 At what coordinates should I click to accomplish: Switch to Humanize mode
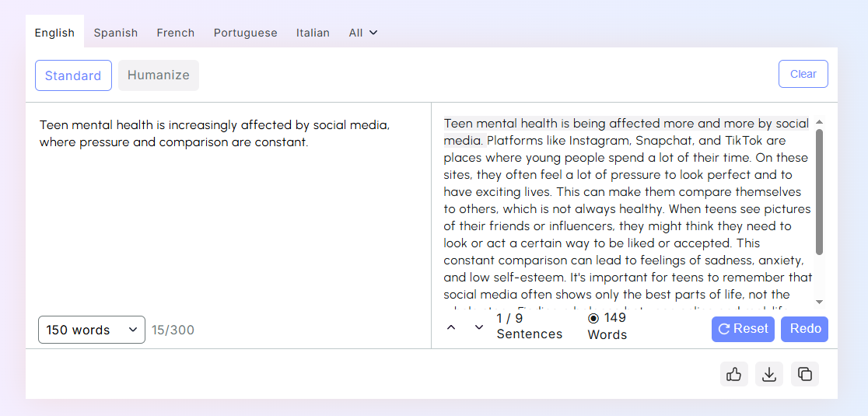tap(159, 75)
